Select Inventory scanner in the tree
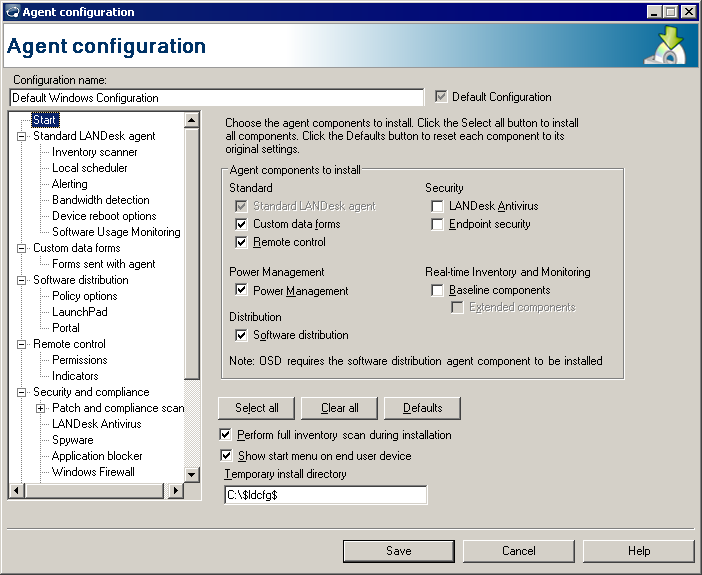702x575 pixels. pos(95,152)
